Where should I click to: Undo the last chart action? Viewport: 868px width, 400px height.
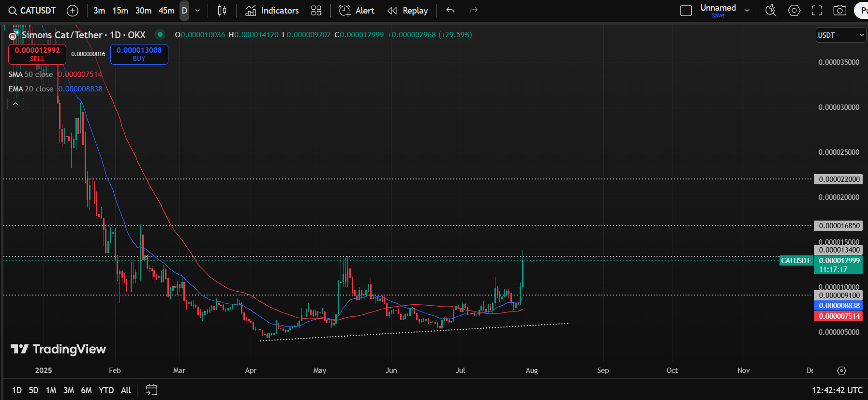(x=450, y=11)
